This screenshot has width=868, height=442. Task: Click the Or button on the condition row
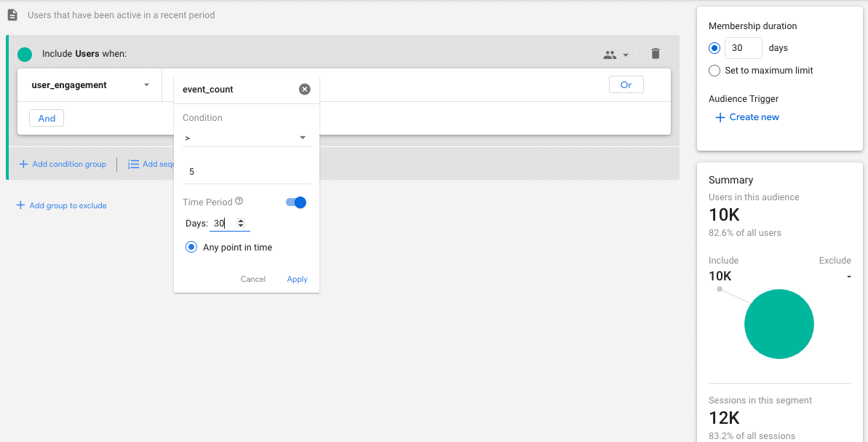626,84
